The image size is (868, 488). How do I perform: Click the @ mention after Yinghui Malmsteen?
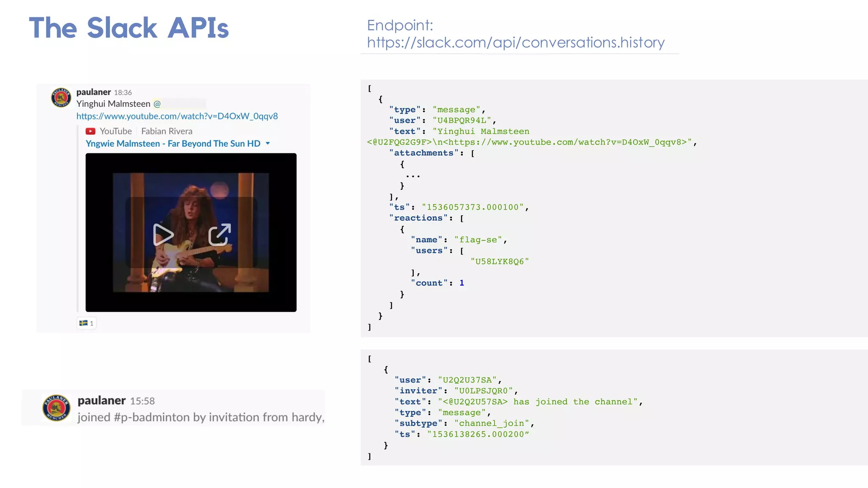[x=157, y=104]
